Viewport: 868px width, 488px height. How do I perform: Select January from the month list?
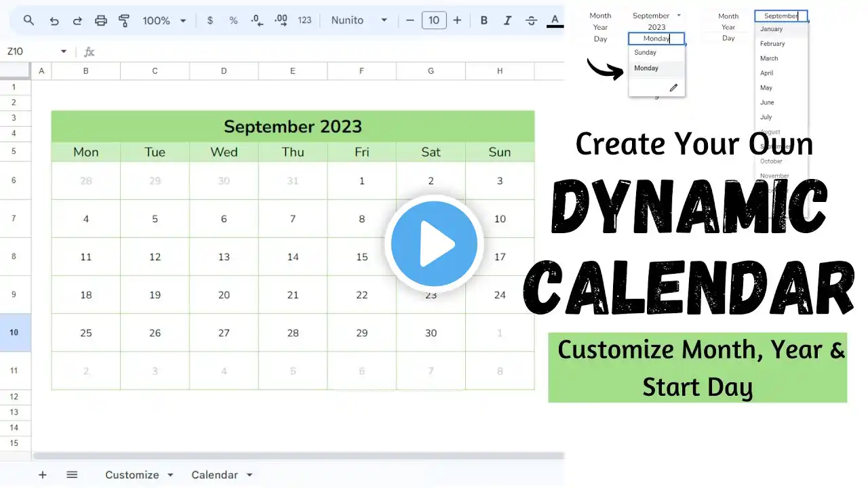[781, 29]
